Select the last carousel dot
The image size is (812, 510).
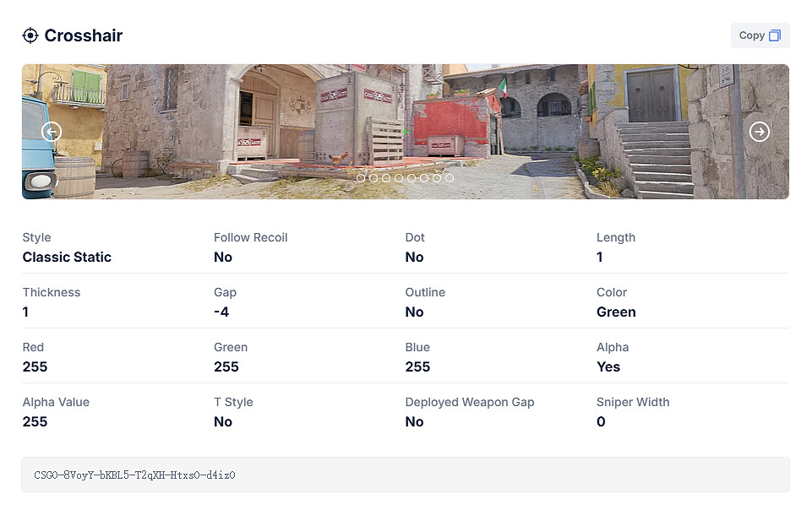450,178
